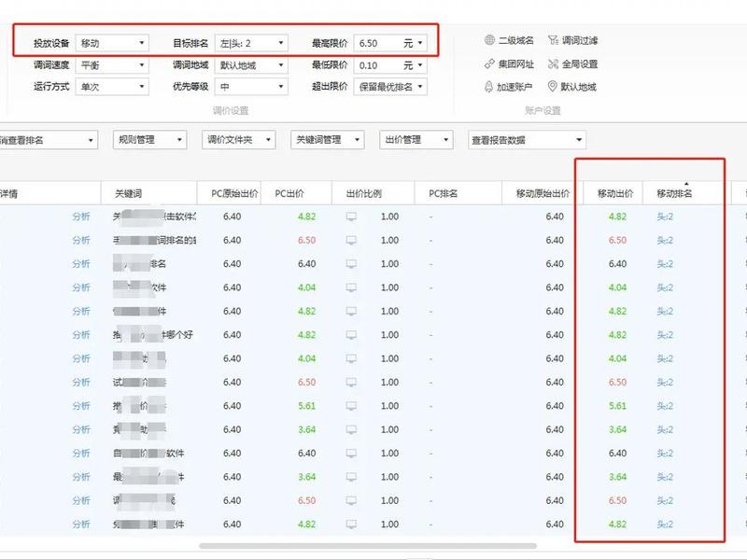Click the sort arrow above 移动排名
Image resolution: width=747 pixels, height=560 pixels.
[x=686, y=184]
